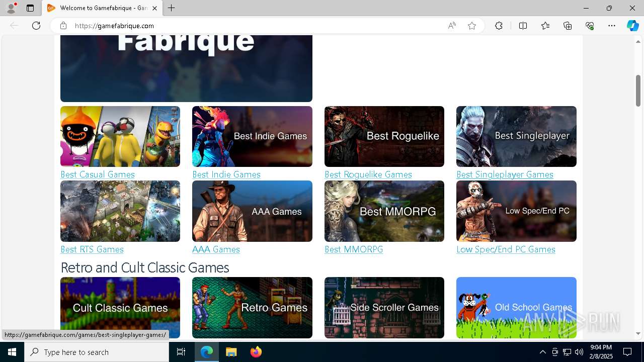
Task: Open the Old School Games thumbnail
Action: coord(516,308)
